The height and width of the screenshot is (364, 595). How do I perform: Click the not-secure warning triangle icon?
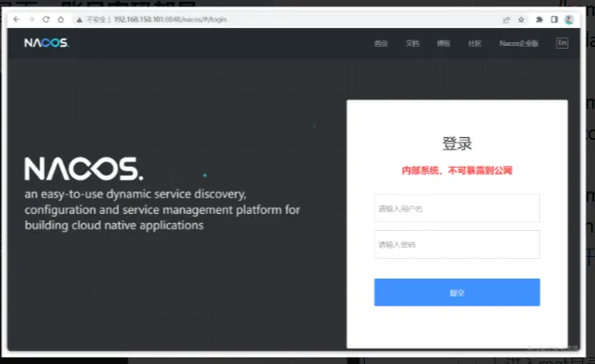[80, 20]
